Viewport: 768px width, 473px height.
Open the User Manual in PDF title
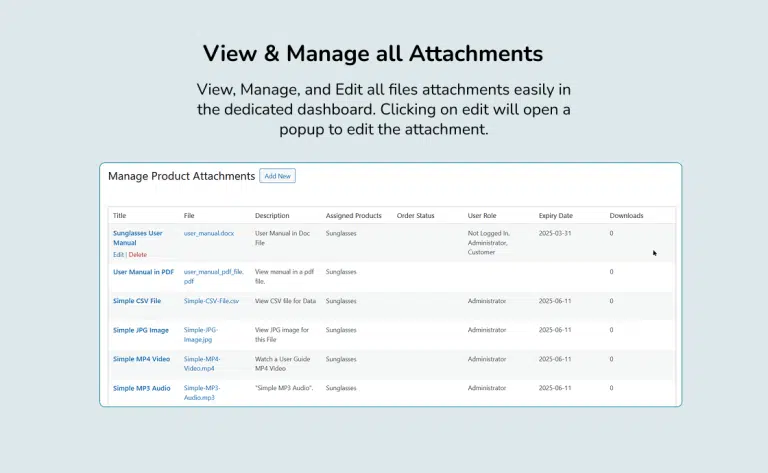click(x=143, y=272)
